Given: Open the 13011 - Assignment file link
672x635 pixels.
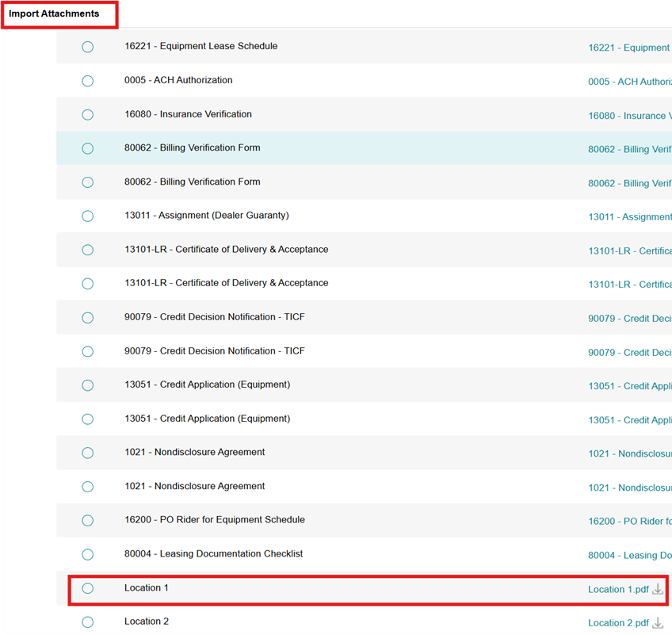Looking at the screenshot, I should (x=629, y=217).
